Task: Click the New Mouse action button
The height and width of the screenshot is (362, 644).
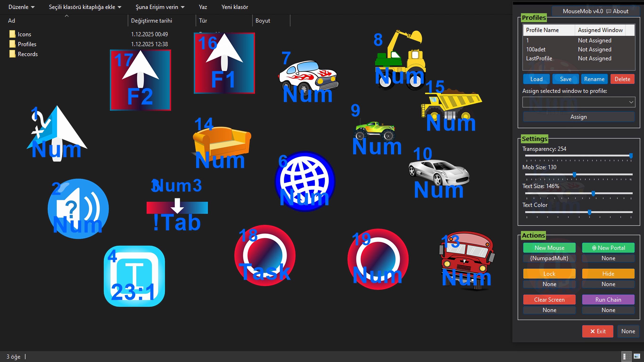Action: tap(549, 247)
